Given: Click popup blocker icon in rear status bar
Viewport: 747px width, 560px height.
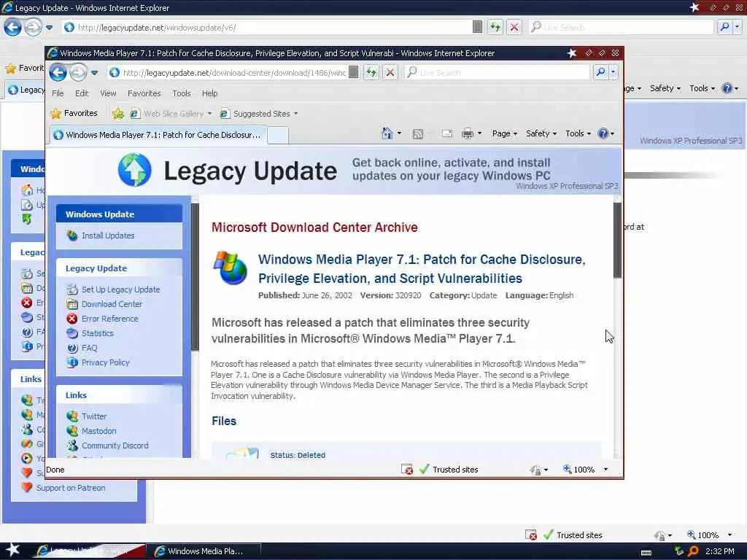Looking at the screenshot, I should click(531, 535).
